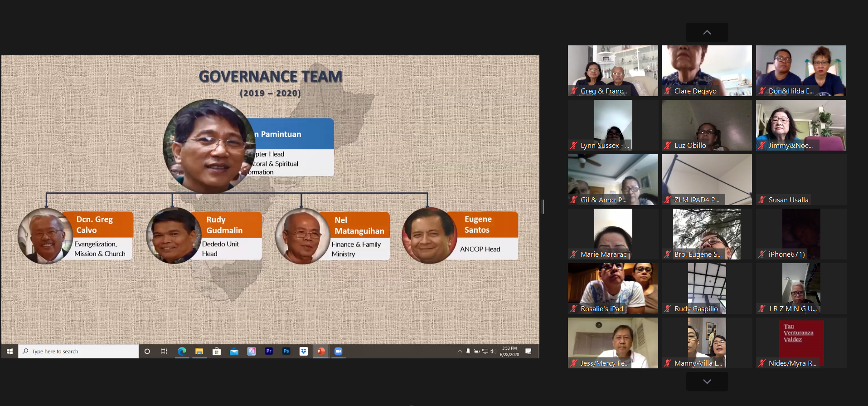This screenshot has width=868, height=406.
Task: Click the panel divider handle beside shared screen
Action: (x=543, y=207)
